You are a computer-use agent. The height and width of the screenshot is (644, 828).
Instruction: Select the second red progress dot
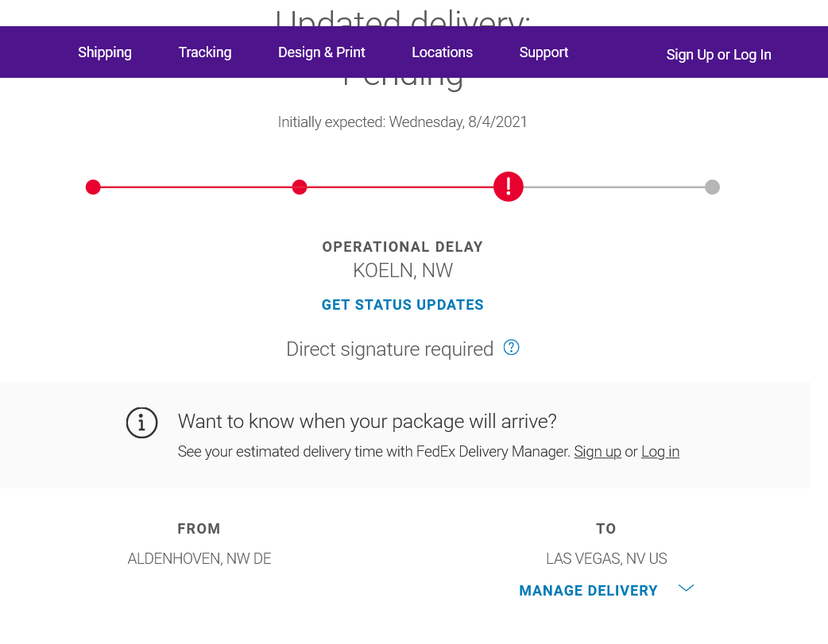[x=300, y=187]
